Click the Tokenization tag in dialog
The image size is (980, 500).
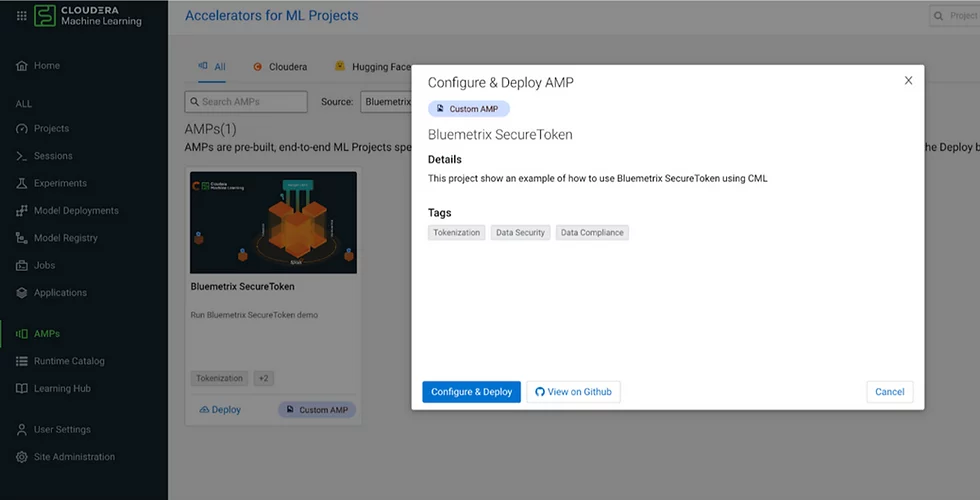click(x=457, y=232)
